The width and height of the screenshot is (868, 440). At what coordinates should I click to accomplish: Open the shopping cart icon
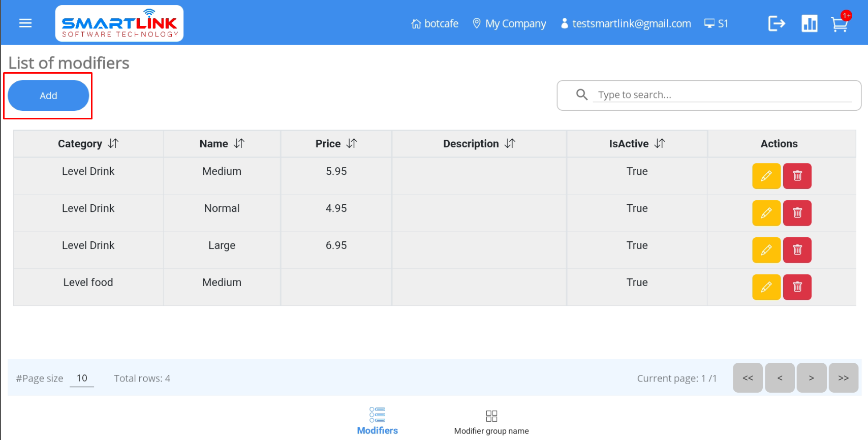click(x=840, y=24)
